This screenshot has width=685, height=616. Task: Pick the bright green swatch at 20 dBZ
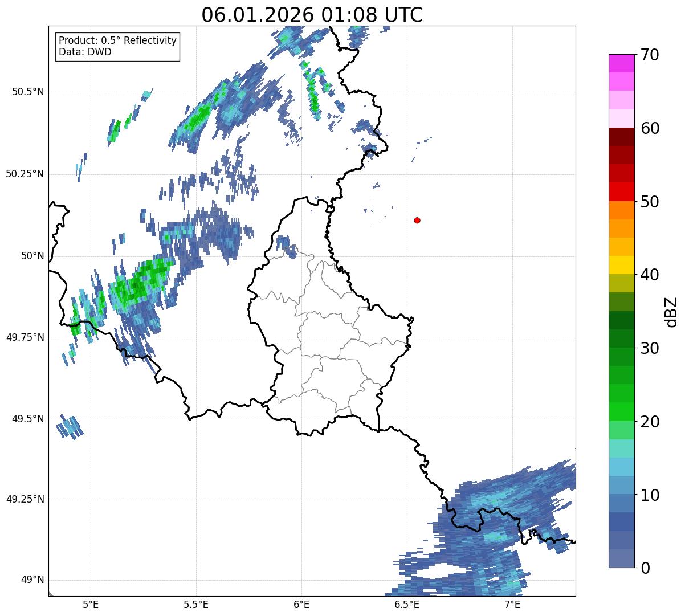coord(621,412)
